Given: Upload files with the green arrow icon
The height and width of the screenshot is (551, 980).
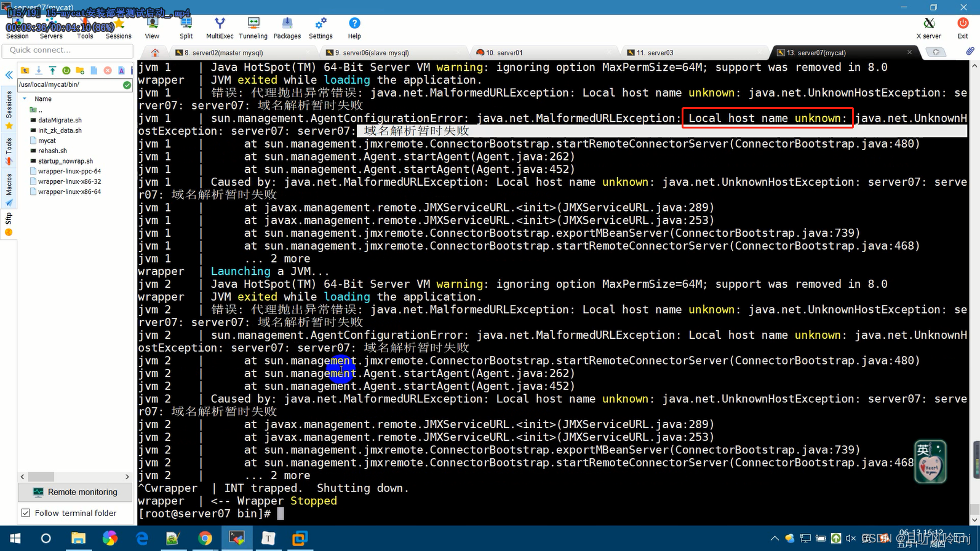Looking at the screenshot, I should point(52,71).
